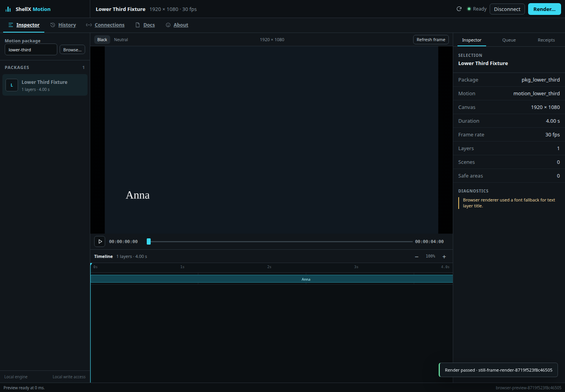Click the 100% timeline zoom value
This screenshot has height=392, width=565.
pyautogui.click(x=430, y=256)
